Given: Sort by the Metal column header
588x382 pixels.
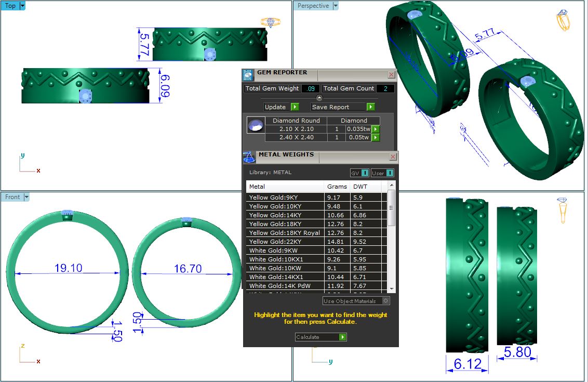Looking at the screenshot, I should (285, 187).
